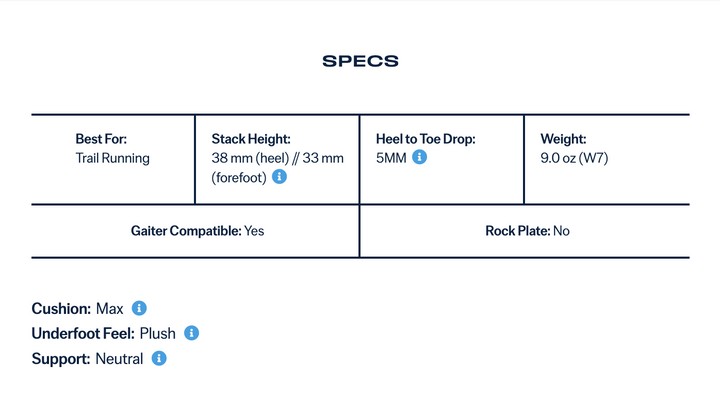Screen dimensions: 720x411
Task: Click the Underfoot Feel label
Action: pos(83,333)
